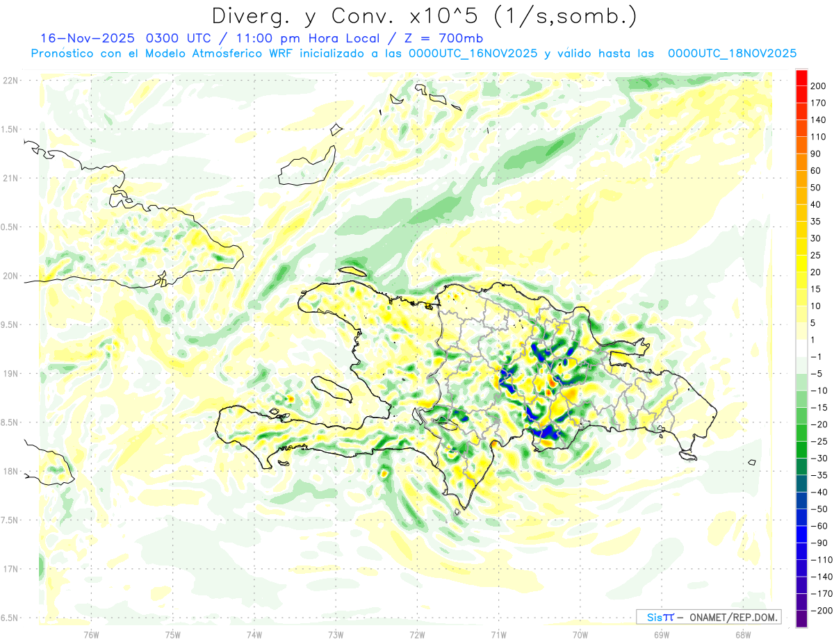
Task: Click initialization time '0000UTC_16NOV2025'
Action: pyautogui.click(x=473, y=53)
